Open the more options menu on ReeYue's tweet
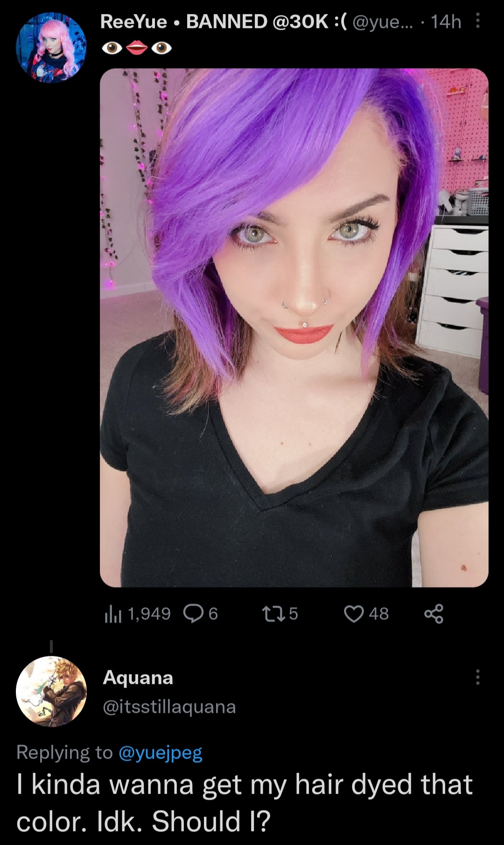Screen dimensions: 504x845 [x=477, y=21]
